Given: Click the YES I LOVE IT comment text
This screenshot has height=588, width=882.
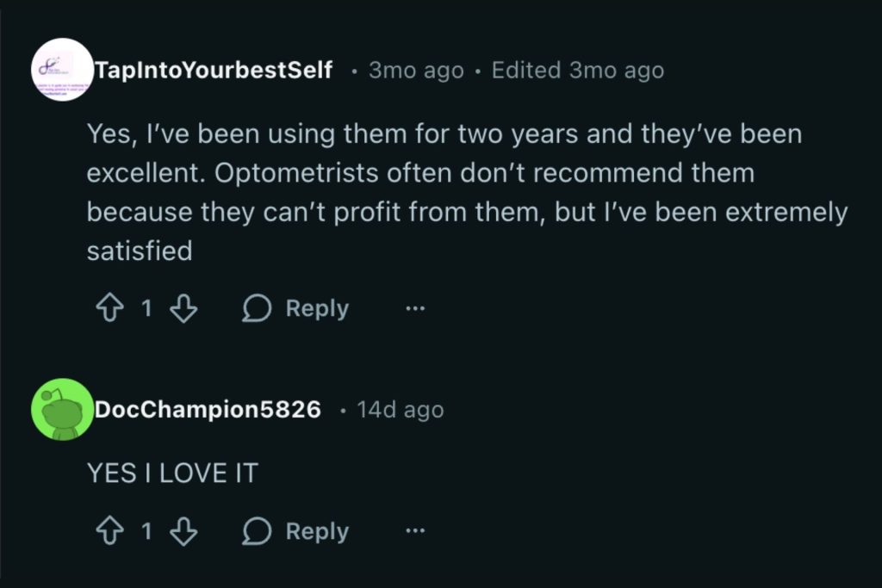Looking at the screenshot, I should pyautogui.click(x=172, y=472).
